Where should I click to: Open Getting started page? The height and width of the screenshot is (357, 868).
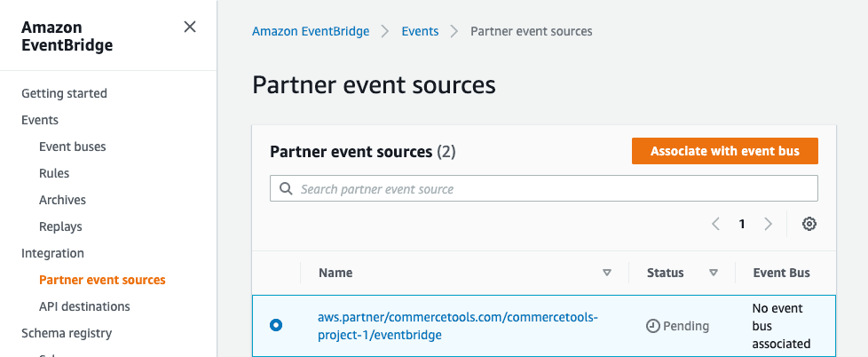(64, 93)
